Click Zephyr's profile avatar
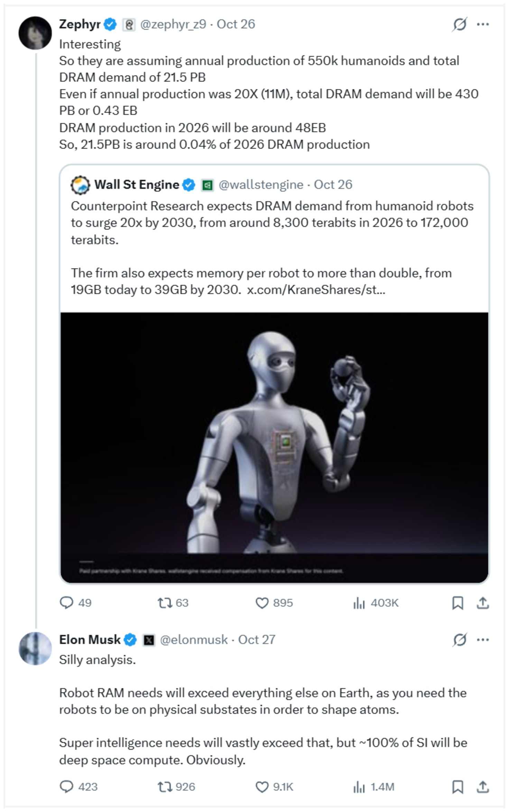Viewport: 509px width, 812px height. click(x=35, y=33)
